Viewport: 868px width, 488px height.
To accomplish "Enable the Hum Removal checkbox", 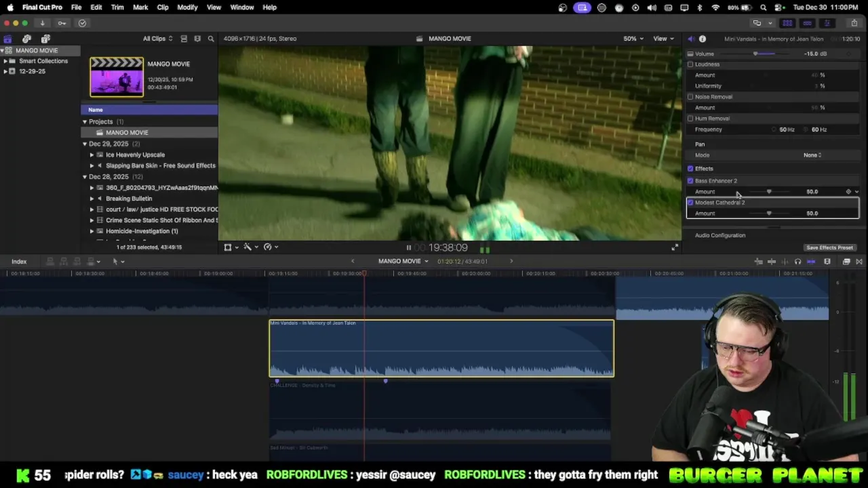I will [690, 119].
